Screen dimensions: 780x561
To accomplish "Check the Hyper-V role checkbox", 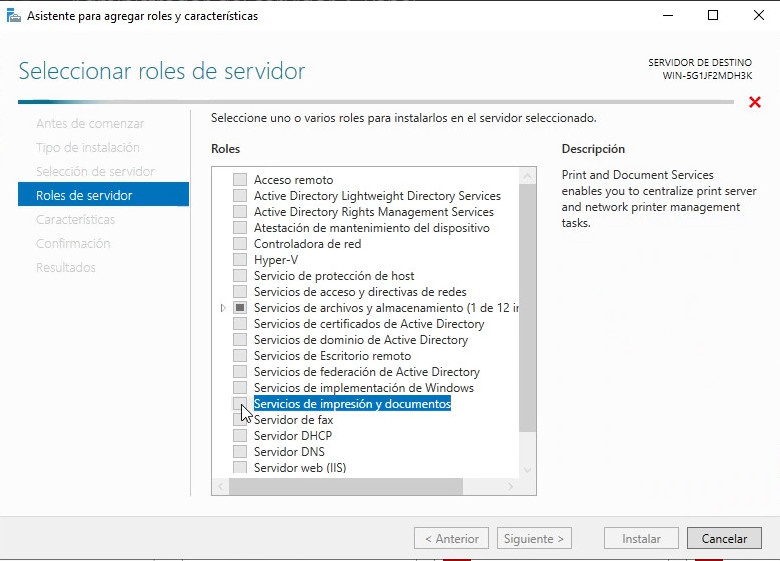I will point(240,260).
